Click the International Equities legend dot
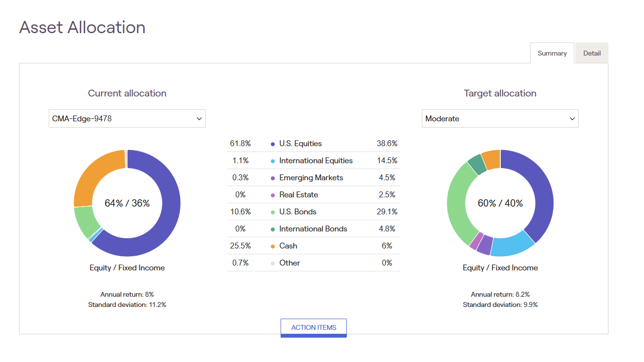 [273, 161]
